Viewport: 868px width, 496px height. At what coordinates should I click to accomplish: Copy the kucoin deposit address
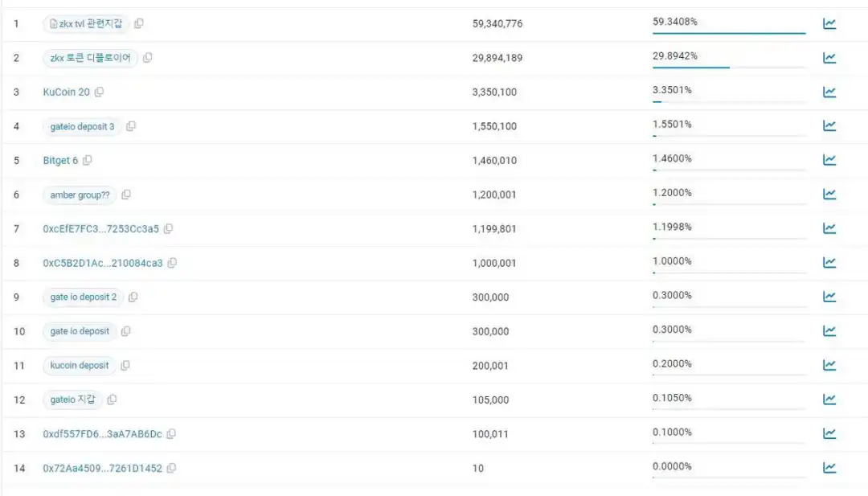coord(125,366)
